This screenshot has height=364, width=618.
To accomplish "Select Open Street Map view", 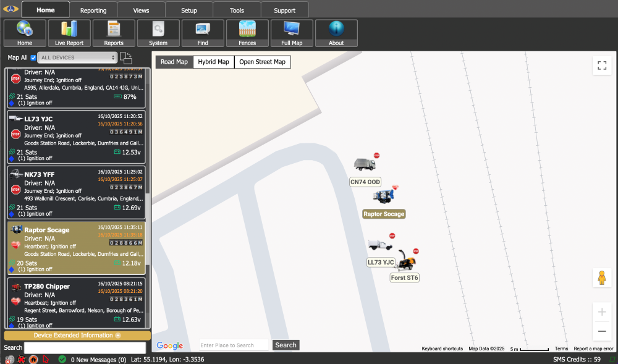I will point(263,62).
